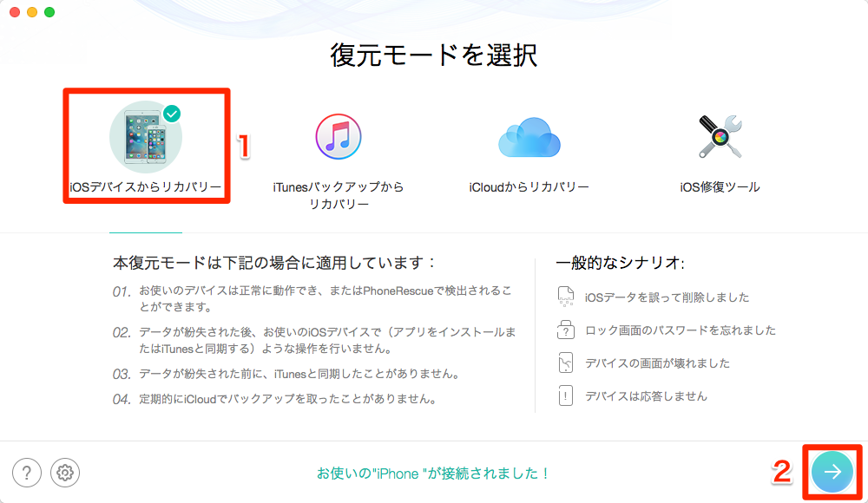The width and height of the screenshot is (868, 503).
Task: Click the forgotten lock password scenario icon
Action: pyautogui.click(x=566, y=330)
